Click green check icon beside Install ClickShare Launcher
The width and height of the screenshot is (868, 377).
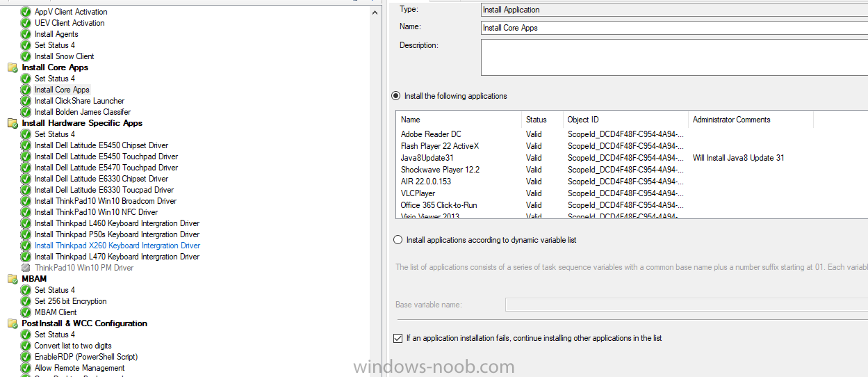tap(26, 101)
